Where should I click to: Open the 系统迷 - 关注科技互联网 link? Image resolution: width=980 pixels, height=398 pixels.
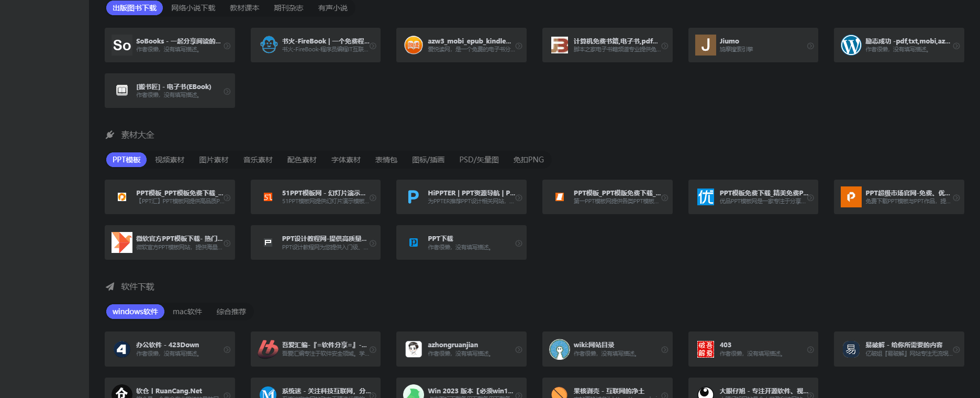[x=327, y=391]
